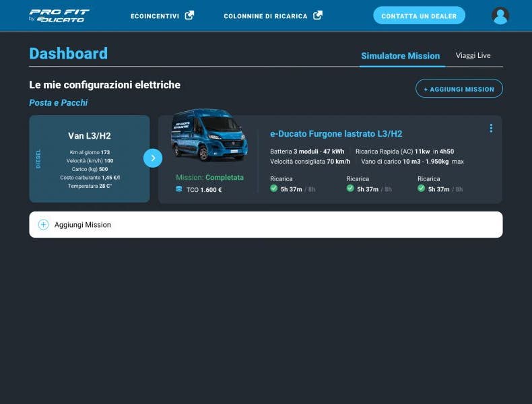Screen dimensions: 532x404
Task: Click the Dashboard title
Action: [68, 54]
